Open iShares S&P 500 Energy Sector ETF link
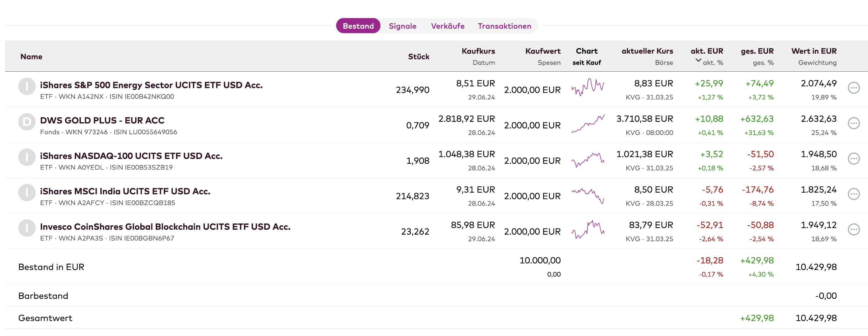Viewport: 868px width, 336px height. [151, 85]
